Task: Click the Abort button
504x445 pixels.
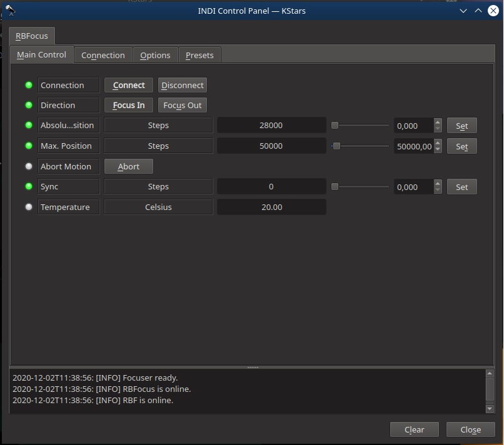Action: 129,166
